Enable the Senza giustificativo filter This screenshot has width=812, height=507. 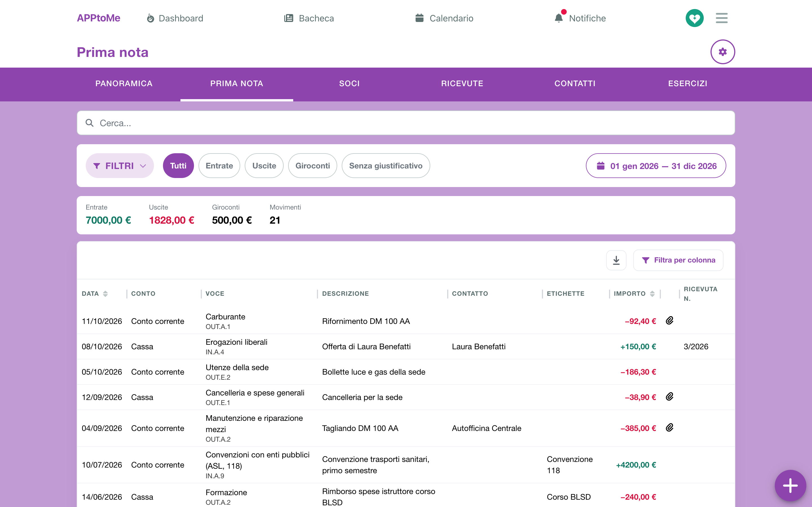coord(385,166)
